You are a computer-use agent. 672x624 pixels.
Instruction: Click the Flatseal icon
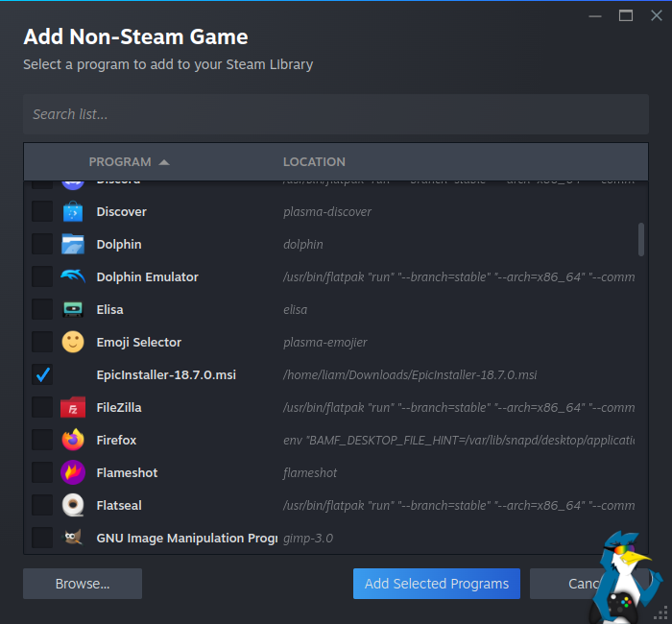coord(73,506)
